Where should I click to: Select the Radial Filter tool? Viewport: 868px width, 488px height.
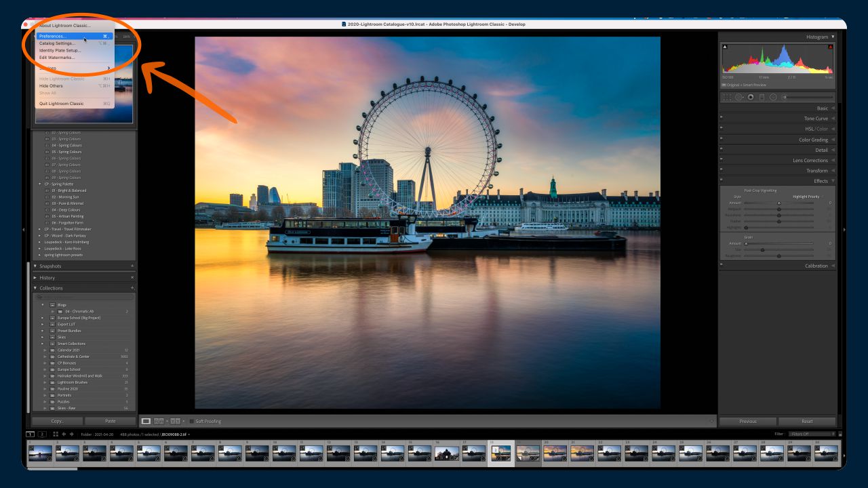pyautogui.click(x=773, y=97)
